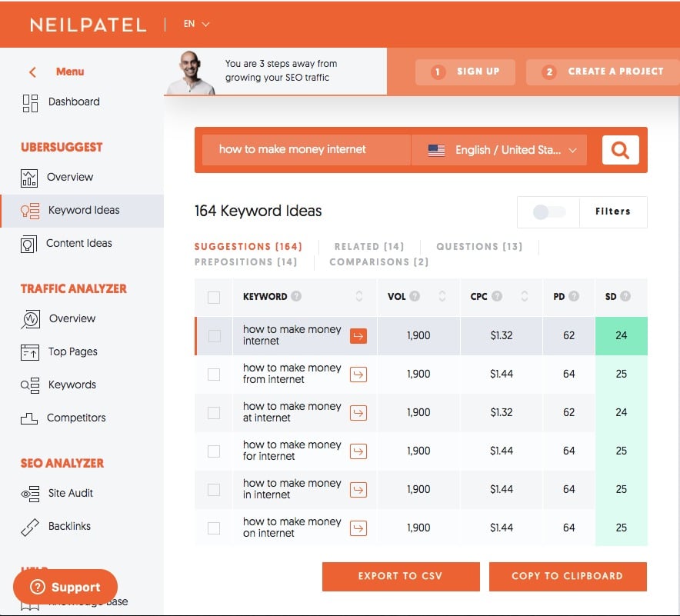Click arrow icon for 'how to make money on internet'
The height and width of the screenshot is (616, 680).
coord(358,528)
